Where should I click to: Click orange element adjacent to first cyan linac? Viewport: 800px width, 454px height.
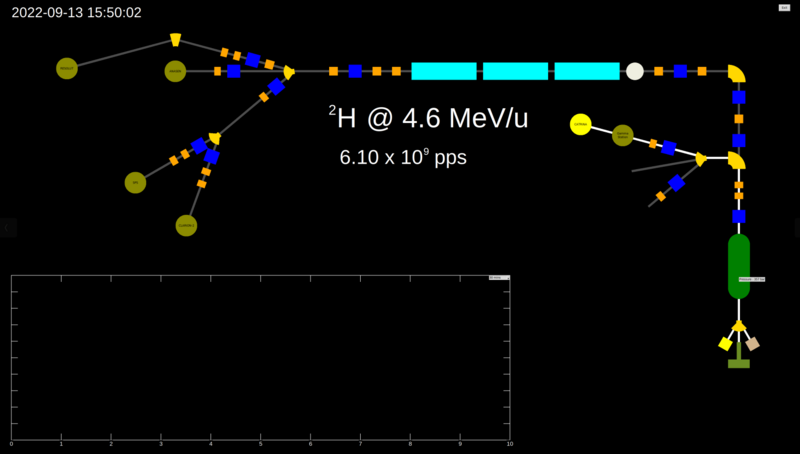point(396,71)
